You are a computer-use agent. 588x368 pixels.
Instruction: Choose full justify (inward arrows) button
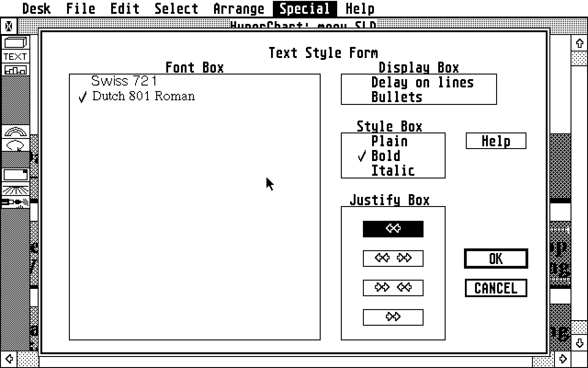(x=393, y=287)
